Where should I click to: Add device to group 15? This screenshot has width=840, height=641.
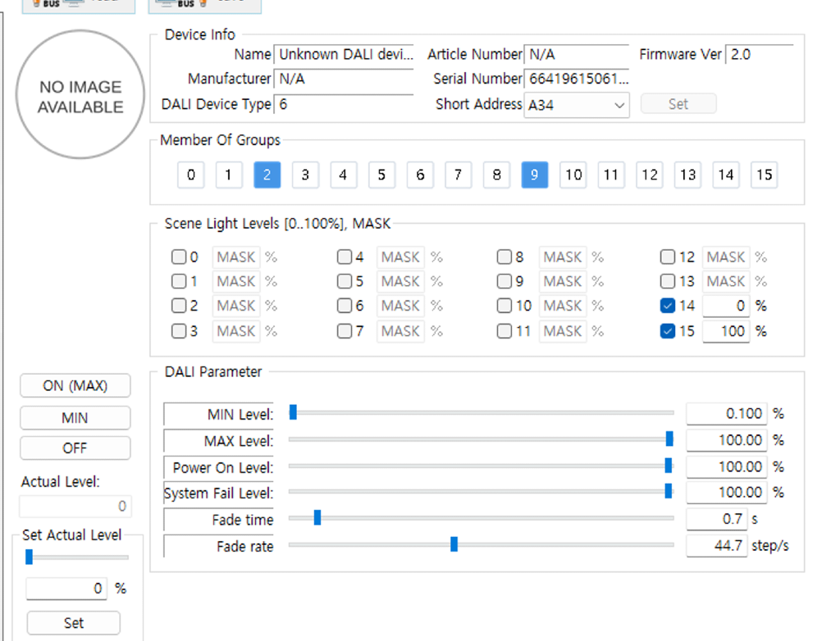[764, 175]
